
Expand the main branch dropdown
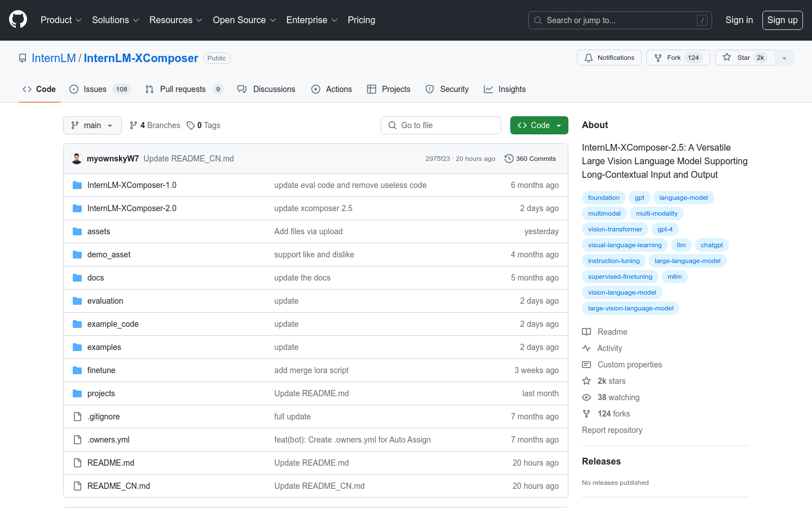tap(111, 125)
